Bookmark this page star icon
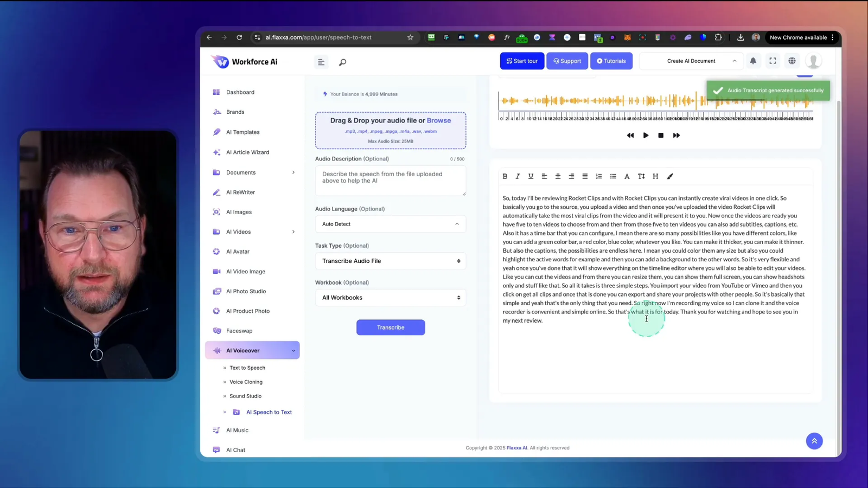Viewport: 868px width, 488px height. click(x=410, y=37)
